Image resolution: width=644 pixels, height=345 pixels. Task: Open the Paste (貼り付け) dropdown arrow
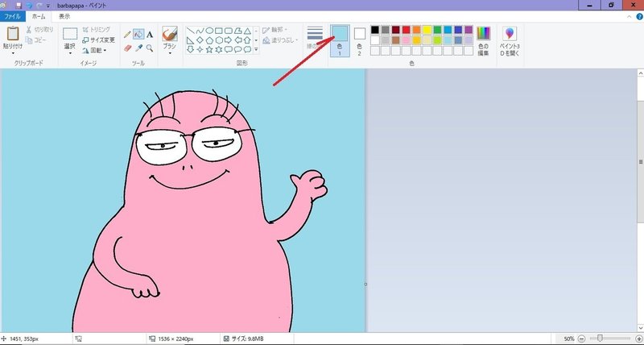click(x=13, y=53)
